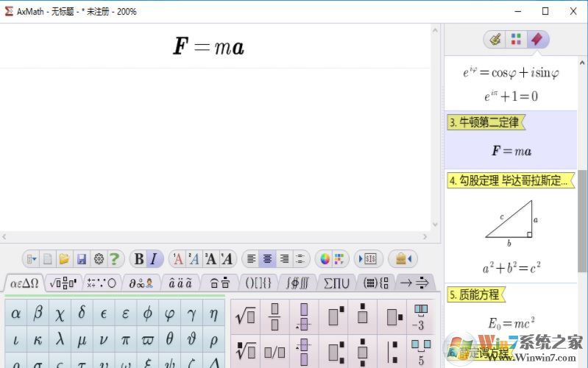This screenshot has width=588, height=368.
Task: Align formula to the left
Action: (251, 259)
